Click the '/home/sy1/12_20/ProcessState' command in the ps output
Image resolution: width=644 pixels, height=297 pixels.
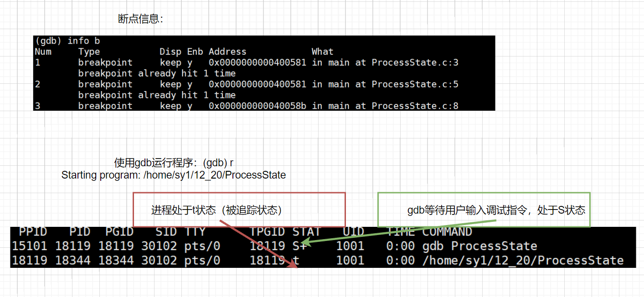(x=523, y=261)
